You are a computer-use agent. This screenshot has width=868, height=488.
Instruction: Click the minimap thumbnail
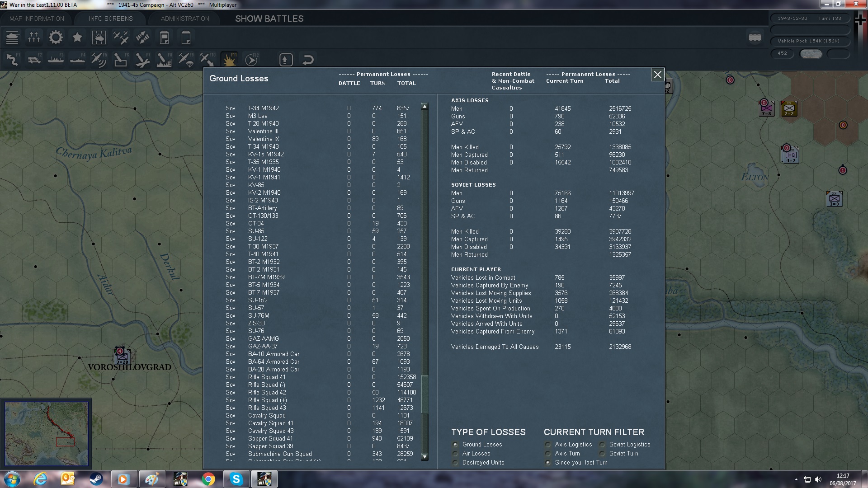(x=46, y=434)
